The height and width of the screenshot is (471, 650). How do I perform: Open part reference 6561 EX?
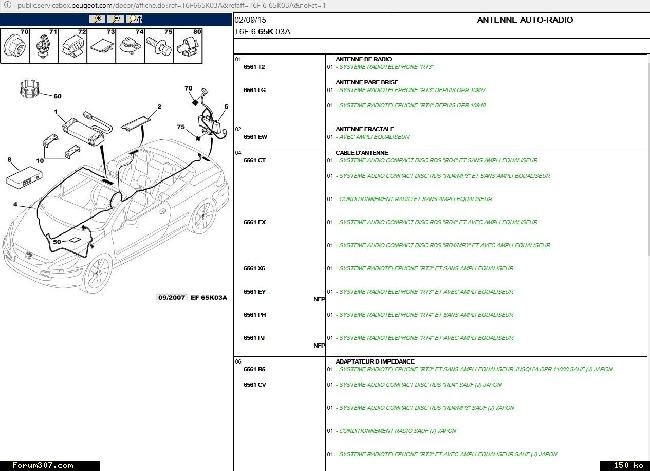(x=254, y=222)
